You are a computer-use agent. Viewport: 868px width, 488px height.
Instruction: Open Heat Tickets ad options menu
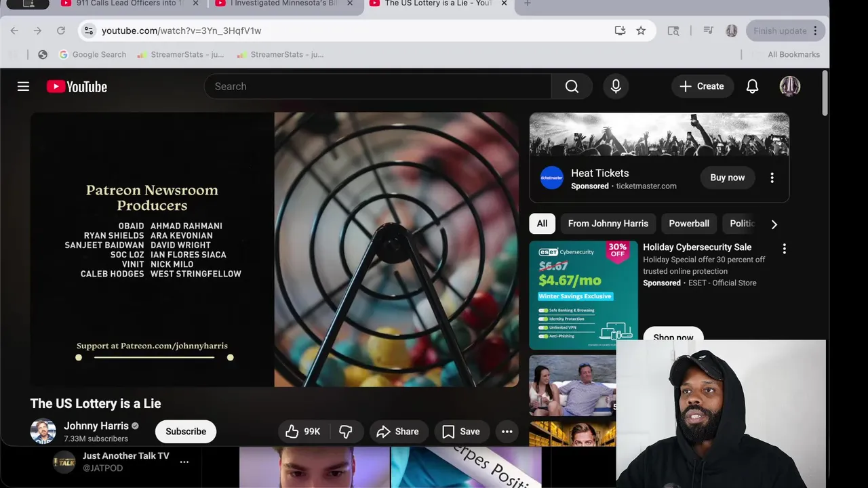point(772,178)
